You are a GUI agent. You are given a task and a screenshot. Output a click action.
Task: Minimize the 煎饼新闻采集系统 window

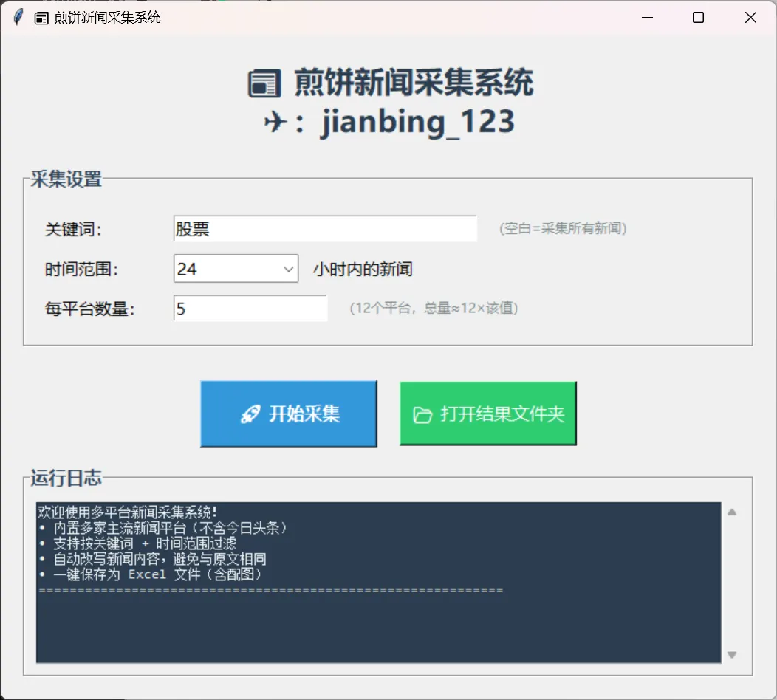point(647,17)
